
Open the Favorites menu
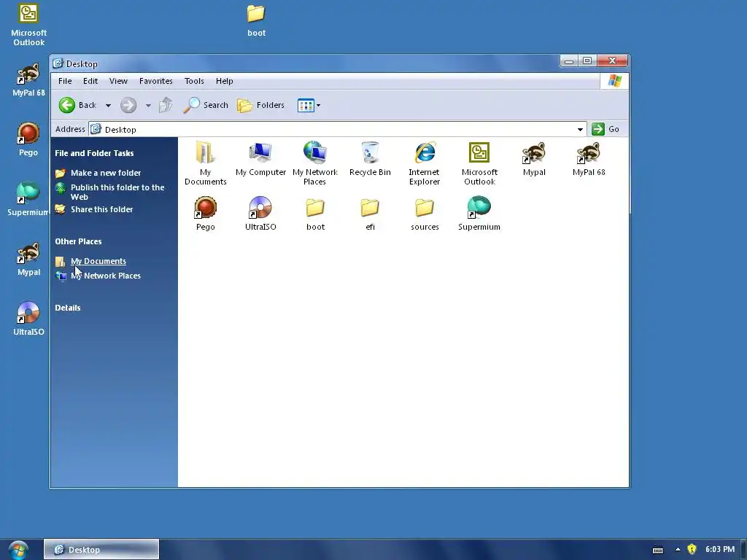point(156,81)
